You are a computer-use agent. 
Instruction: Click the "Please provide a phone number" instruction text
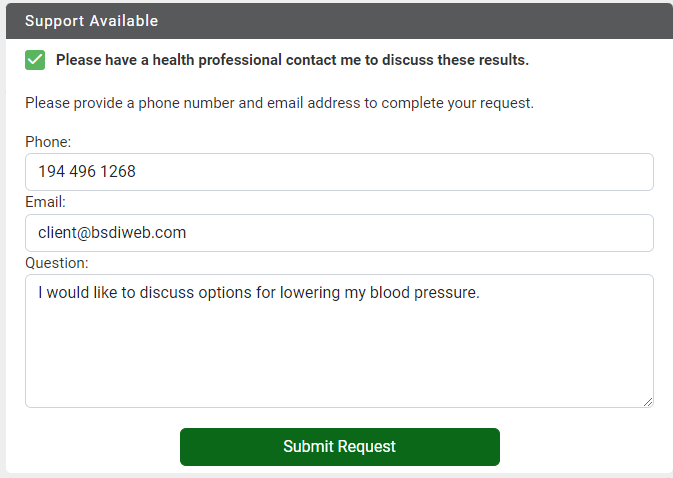point(279,103)
